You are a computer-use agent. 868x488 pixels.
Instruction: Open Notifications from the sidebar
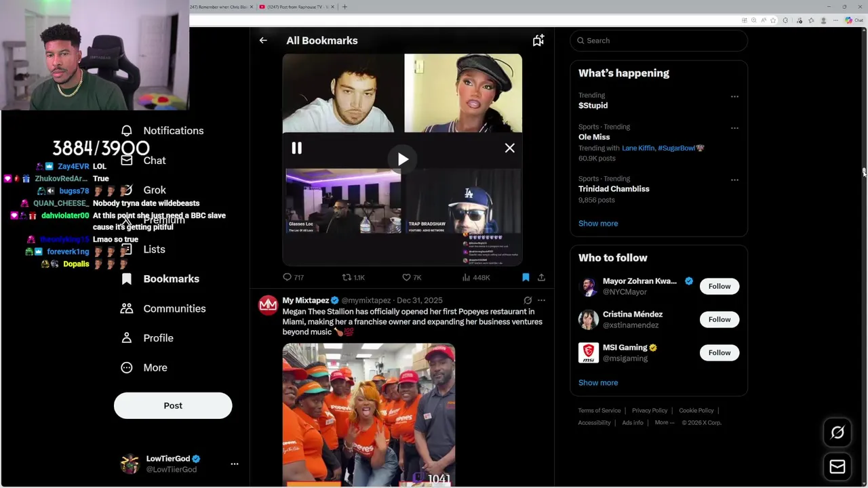[163, 131]
